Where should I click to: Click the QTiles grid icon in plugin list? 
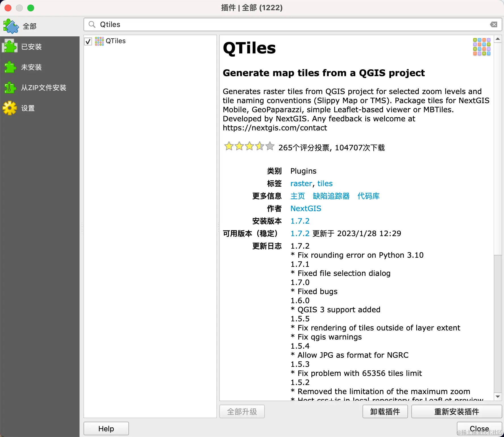[99, 41]
